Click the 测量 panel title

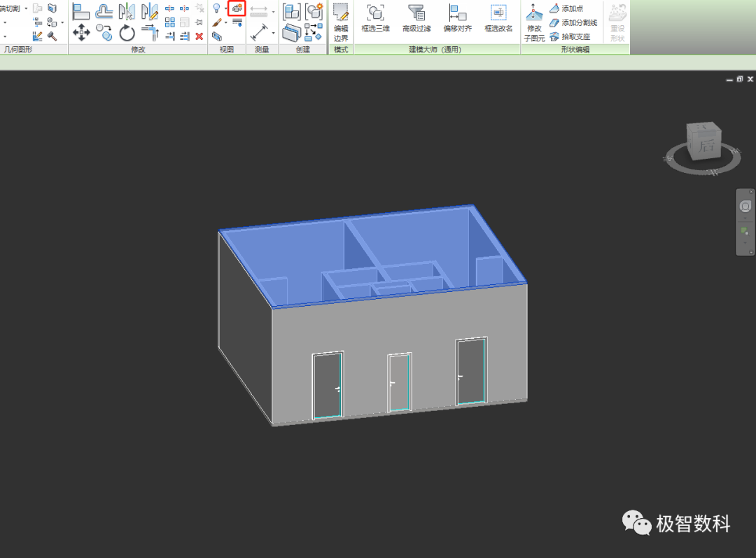pos(262,49)
